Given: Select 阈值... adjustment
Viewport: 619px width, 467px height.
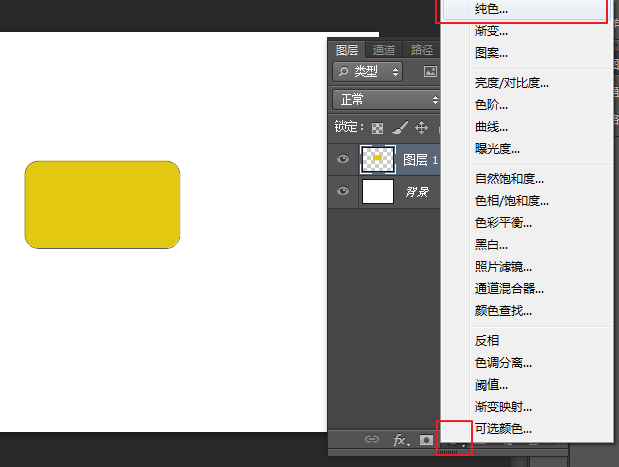Looking at the screenshot, I should click(x=491, y=385).
